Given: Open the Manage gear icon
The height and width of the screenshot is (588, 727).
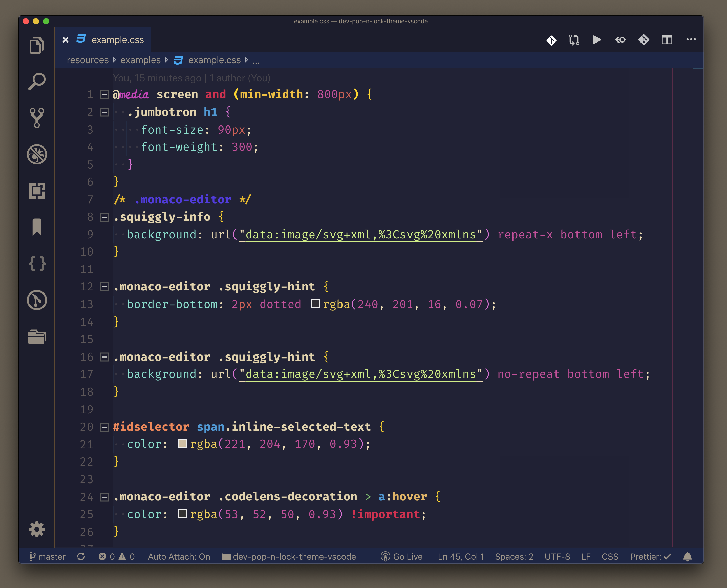Looking at the screenshot, I should (37, 529).
